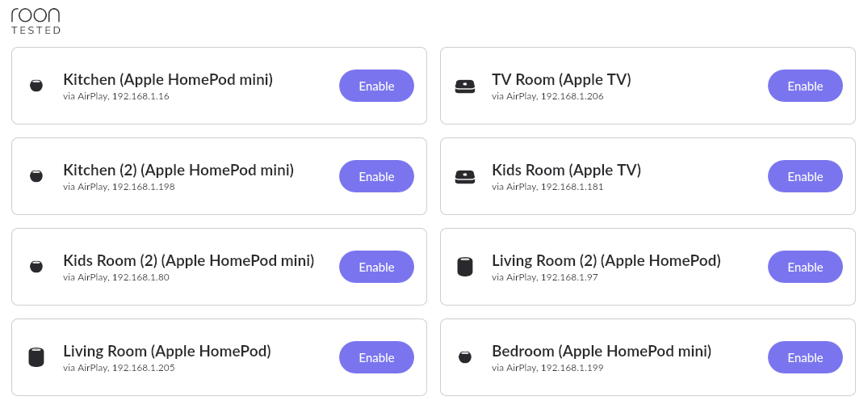
Task: Click the TV Room Apple TV icon
Action: point(465,86)
